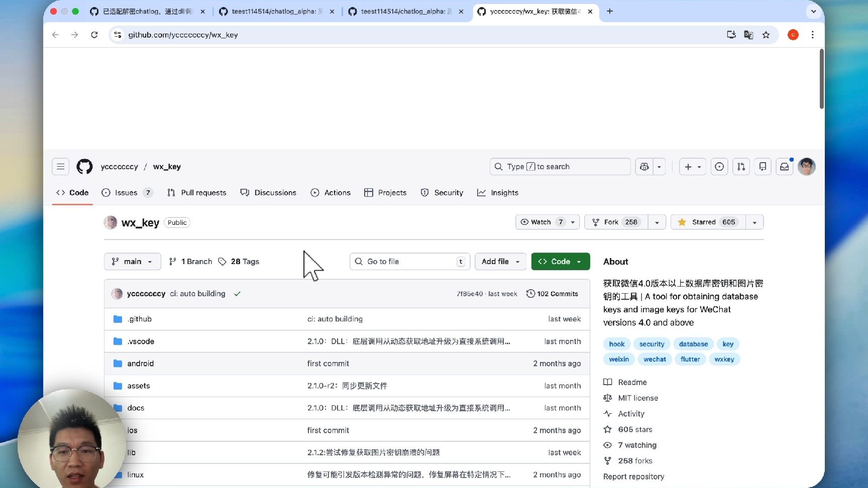The height and width of the screenshot is (488, 868).
Task: Switch to the first chatlog browser tab
Action: point(147,11)
